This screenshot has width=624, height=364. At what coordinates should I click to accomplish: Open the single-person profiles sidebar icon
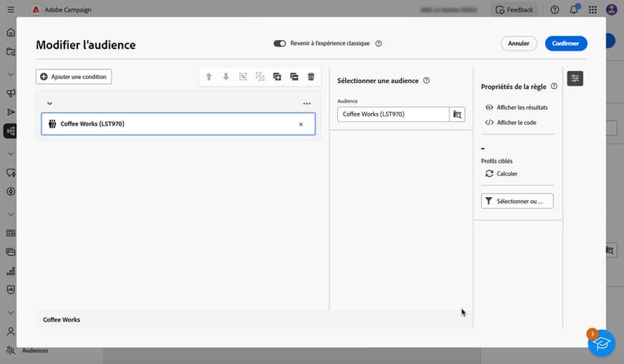click(x=11, y=331)
